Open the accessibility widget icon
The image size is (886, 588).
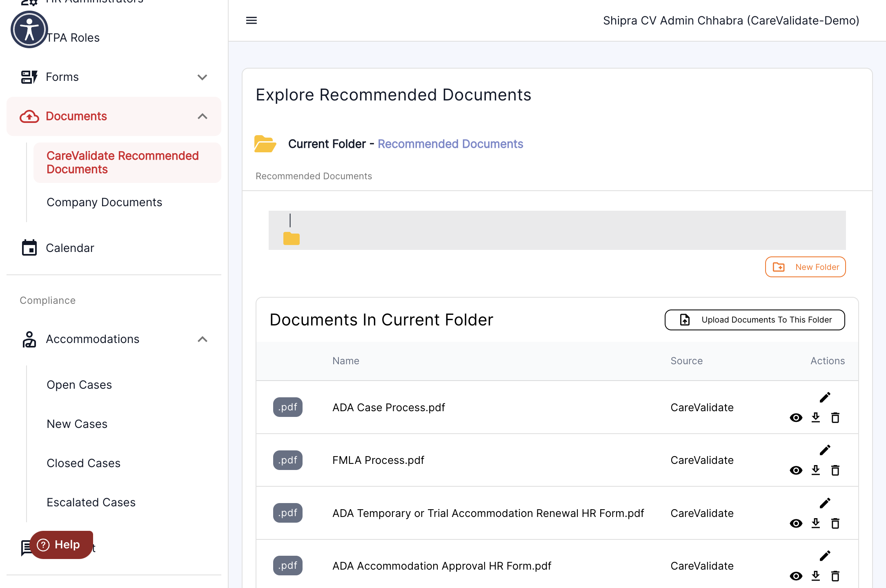pyautogui.click(x=29, y=29)
